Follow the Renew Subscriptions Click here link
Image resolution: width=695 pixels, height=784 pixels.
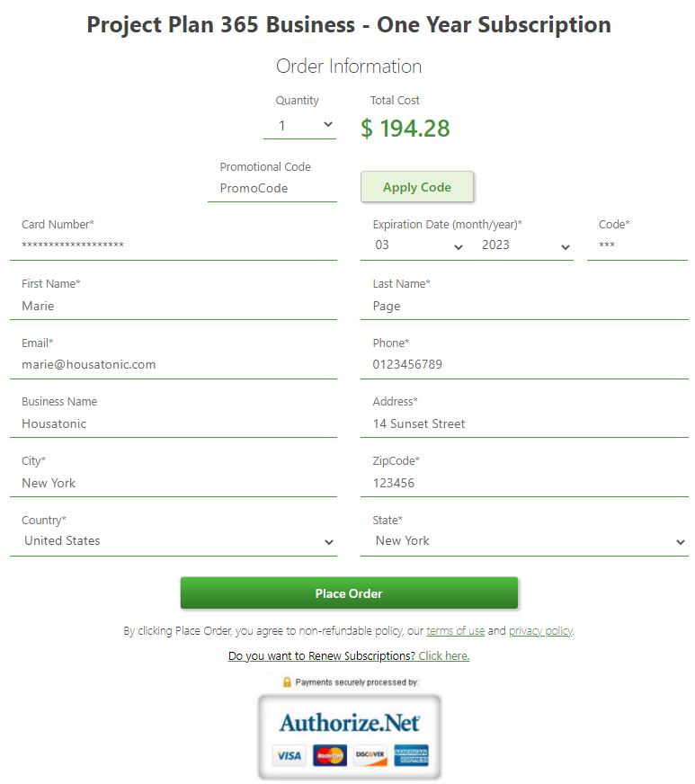click(444, 656)
